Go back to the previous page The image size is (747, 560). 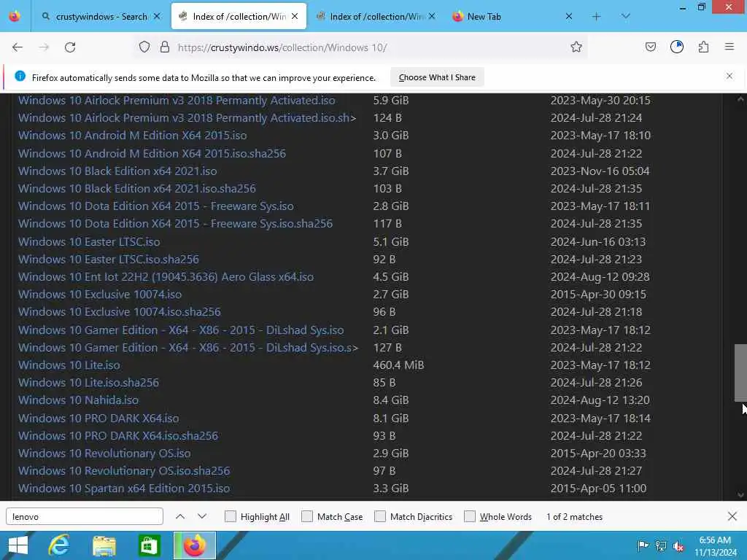(18, 47)
